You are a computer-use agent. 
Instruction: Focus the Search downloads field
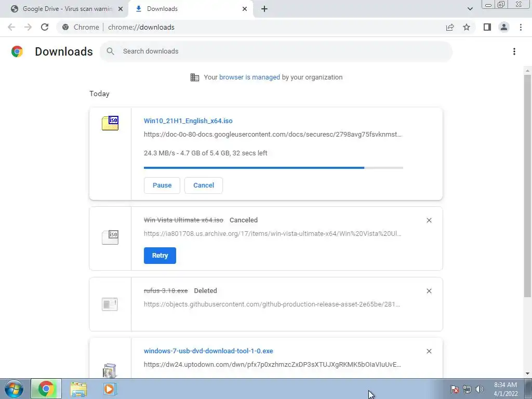click(x=276, y=51)
